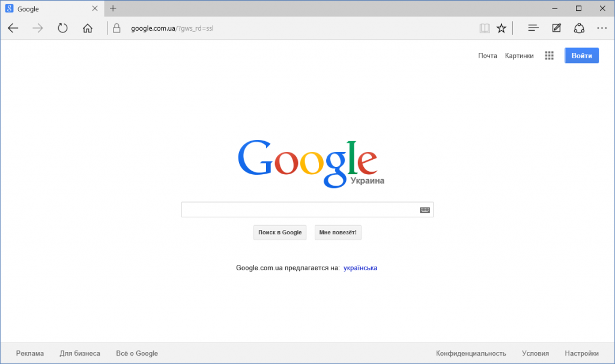Screen dimensions: 615x364
Task: Add page to favorites with star icon
Action: pyautogui.click(x=501, y=28)
